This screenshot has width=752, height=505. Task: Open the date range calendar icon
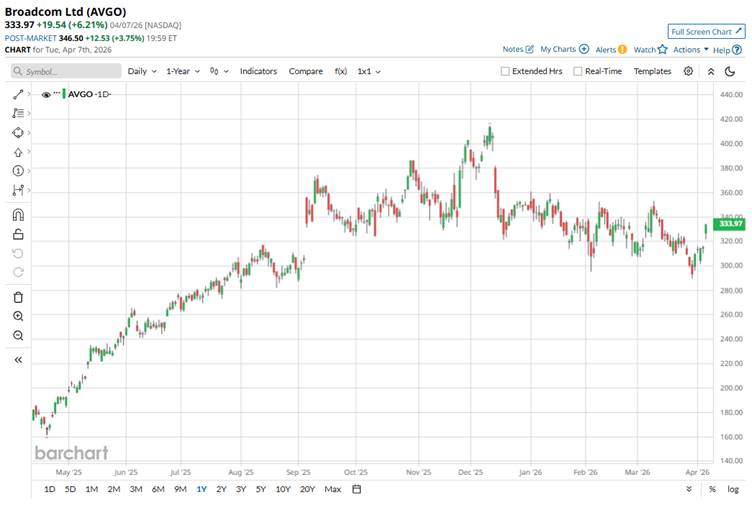pos(356,489)
